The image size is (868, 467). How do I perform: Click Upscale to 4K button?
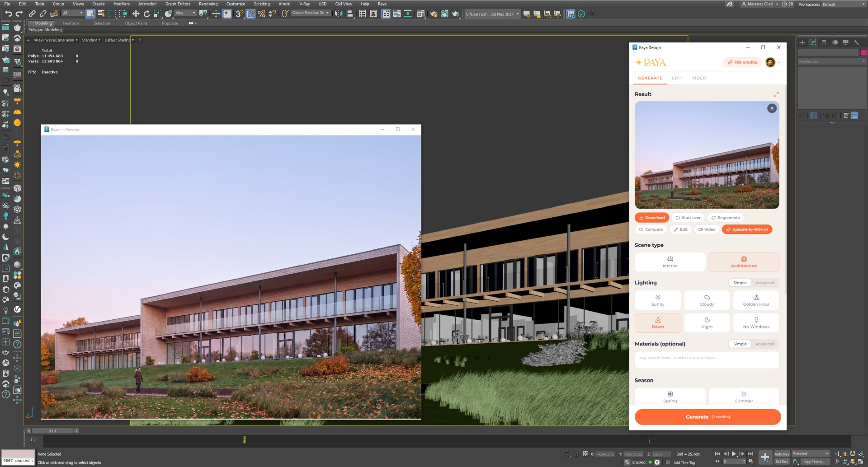click(x=747, y=229)
